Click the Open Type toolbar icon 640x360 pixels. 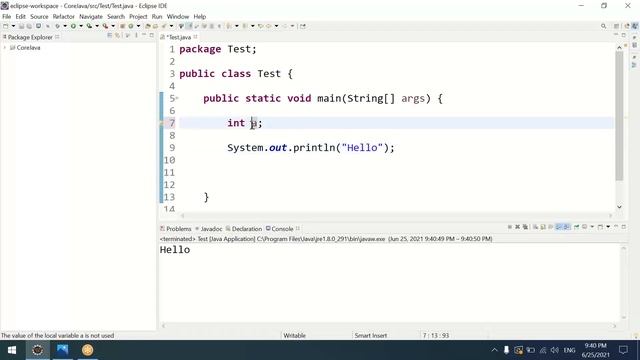pos(147,26)
